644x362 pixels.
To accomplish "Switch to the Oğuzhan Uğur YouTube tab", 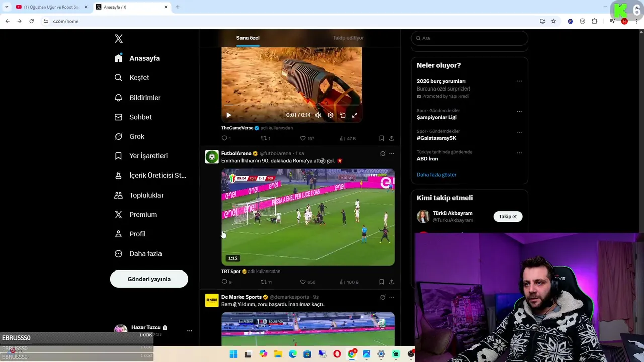I will [51, 7].
